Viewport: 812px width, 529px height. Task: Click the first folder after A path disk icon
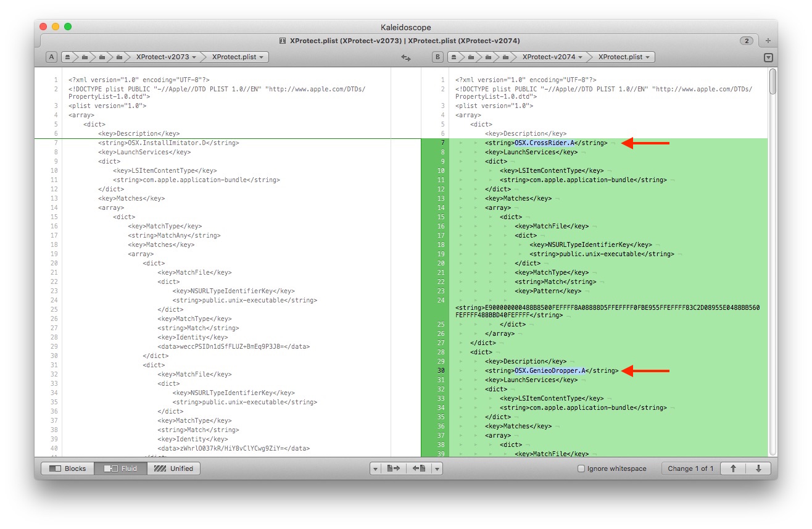pyautogui.click(x=85, y=57)
